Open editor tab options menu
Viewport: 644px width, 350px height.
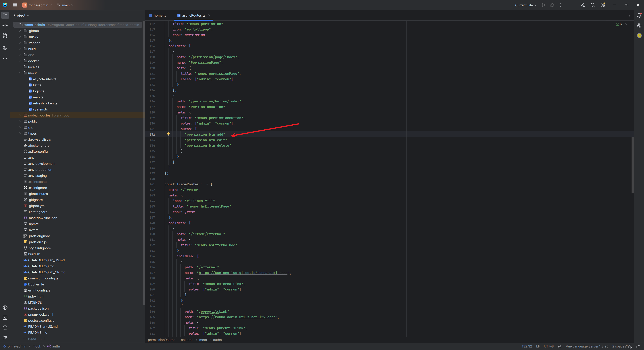[x=629, y=15]
